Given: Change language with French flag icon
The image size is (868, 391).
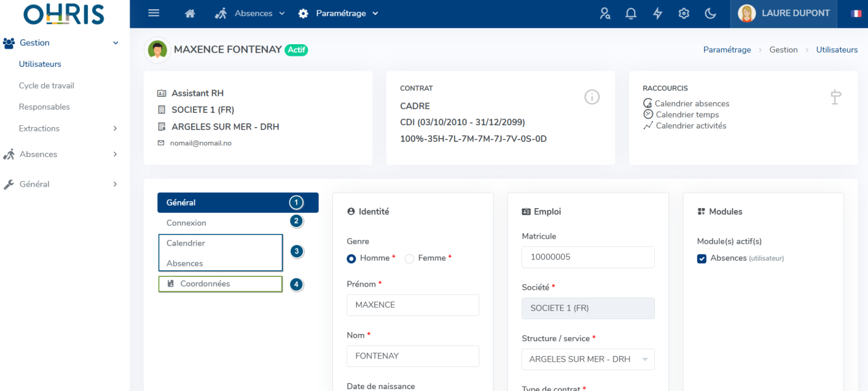Looking at the screenshot, I should tap(856, 14).
